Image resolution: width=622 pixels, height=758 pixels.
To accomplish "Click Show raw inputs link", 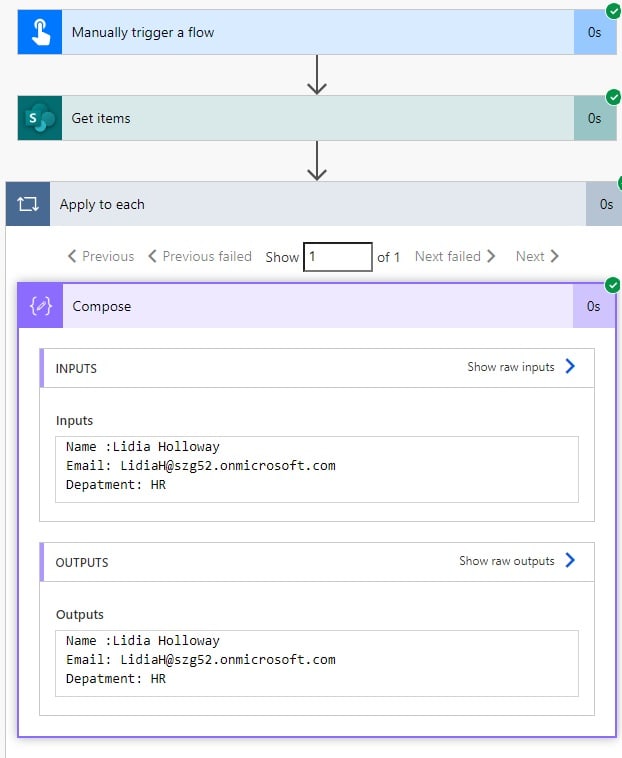I will point(511,367).
